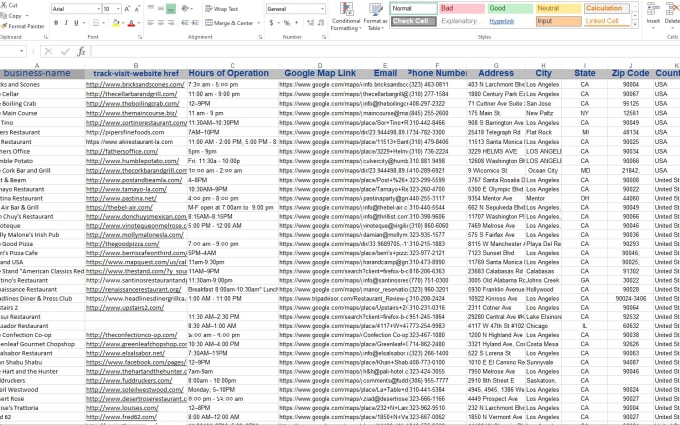Apply Comma Style format
This screenshot has height=425, width=680.
pos(297,23)
